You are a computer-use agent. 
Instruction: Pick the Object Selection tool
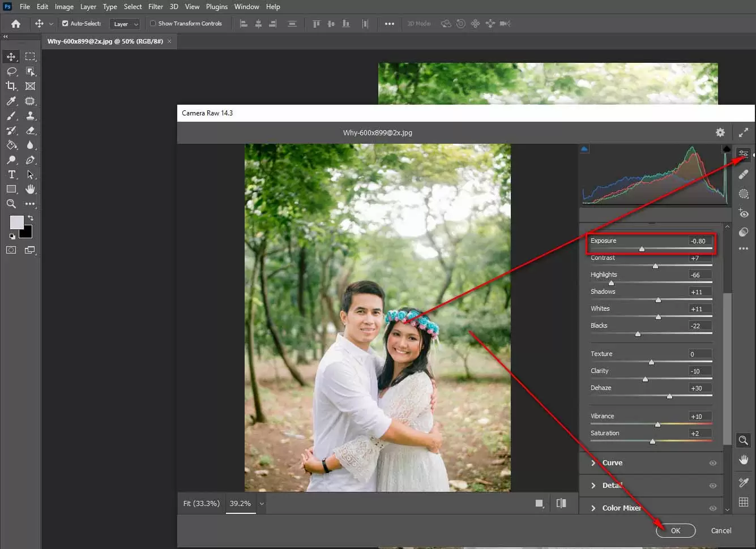coord(30,71)
